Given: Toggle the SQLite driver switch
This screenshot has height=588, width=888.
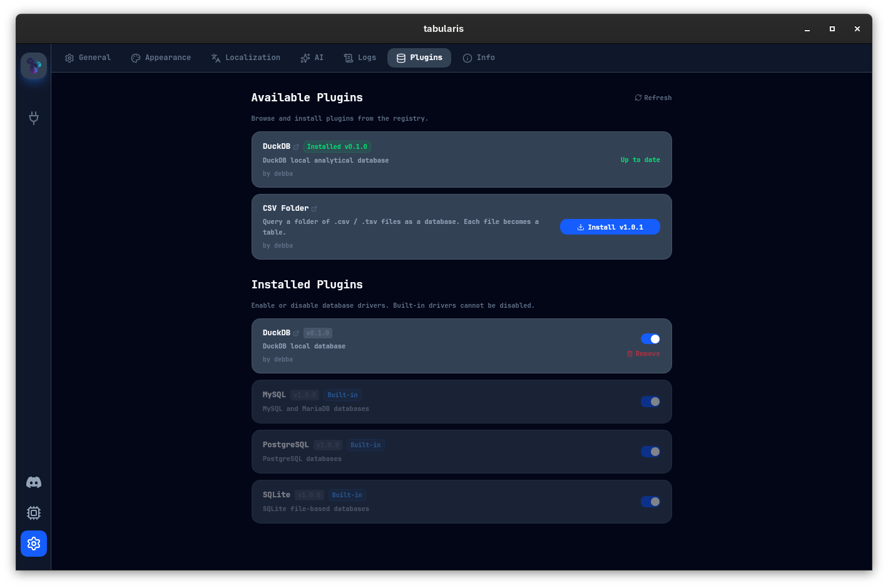Looking at the screenshot, I should click(x=650, y=502).
